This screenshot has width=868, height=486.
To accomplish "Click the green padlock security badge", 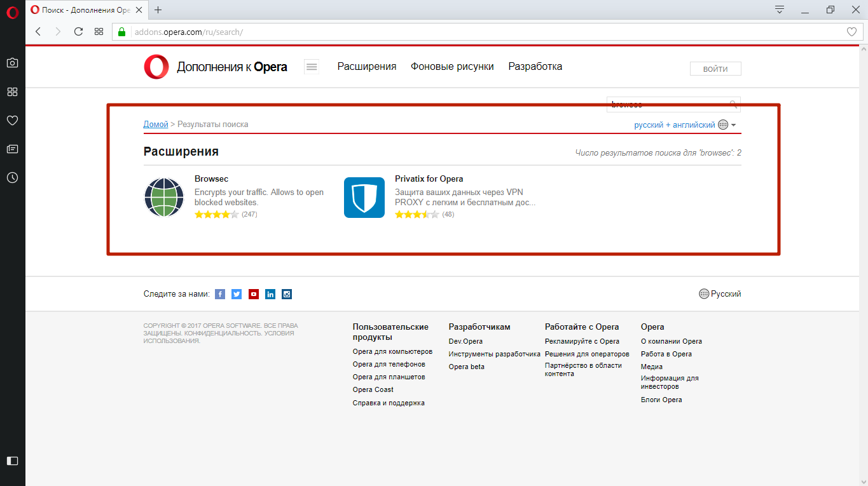I will click(122, 32).
